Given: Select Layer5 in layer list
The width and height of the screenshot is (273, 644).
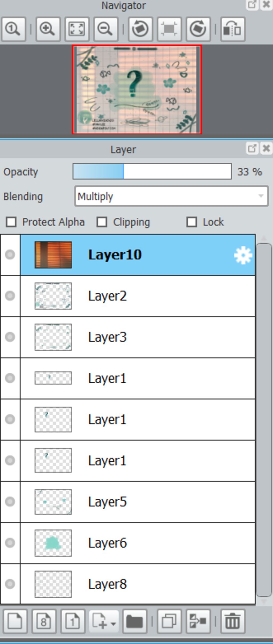Looking at the screenshot, I should tap(138, 502).
